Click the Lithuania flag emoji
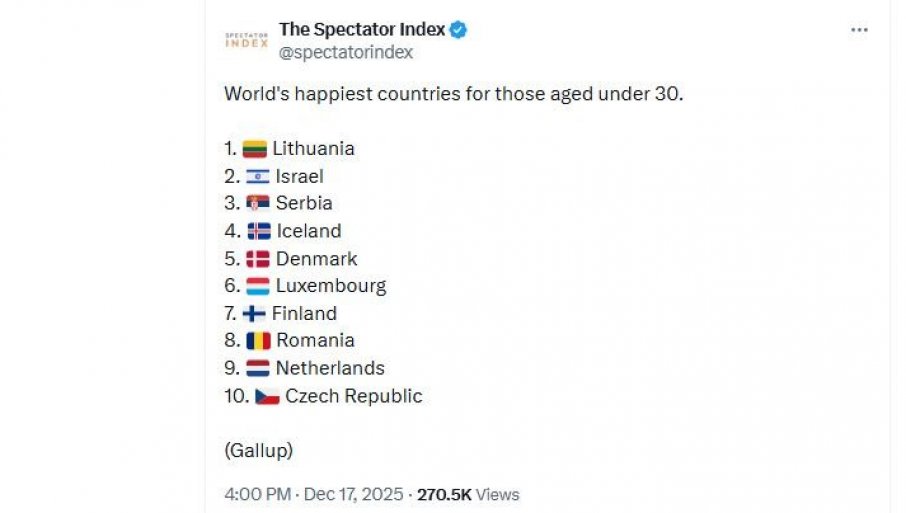 pyautogui.click(x=254, y=149)
